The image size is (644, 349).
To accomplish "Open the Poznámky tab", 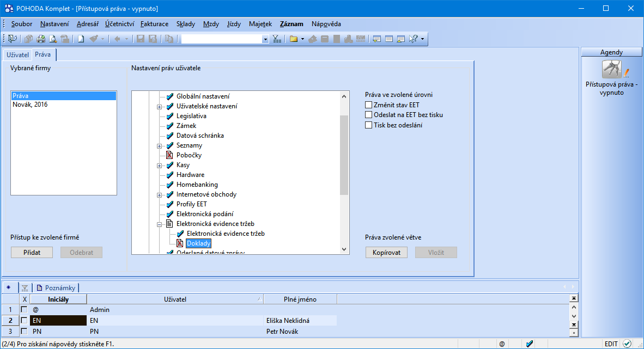I will (56, 288).
